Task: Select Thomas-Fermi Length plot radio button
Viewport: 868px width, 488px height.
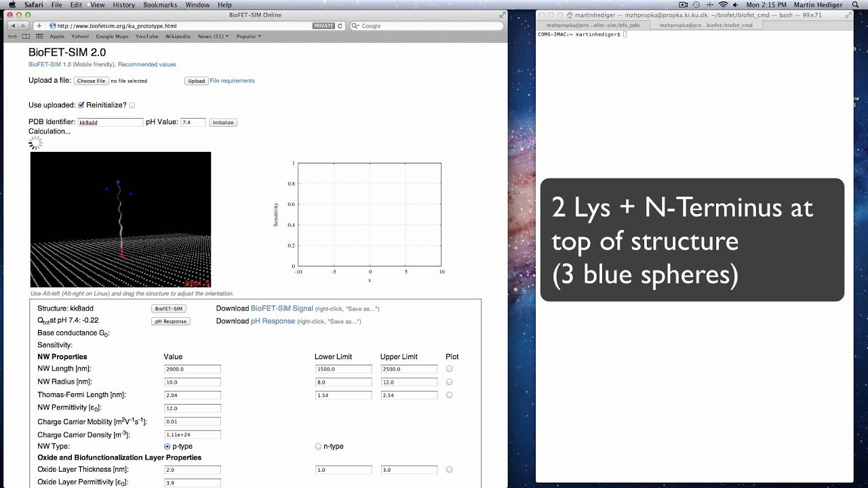Action: click(x=449, y=394)
